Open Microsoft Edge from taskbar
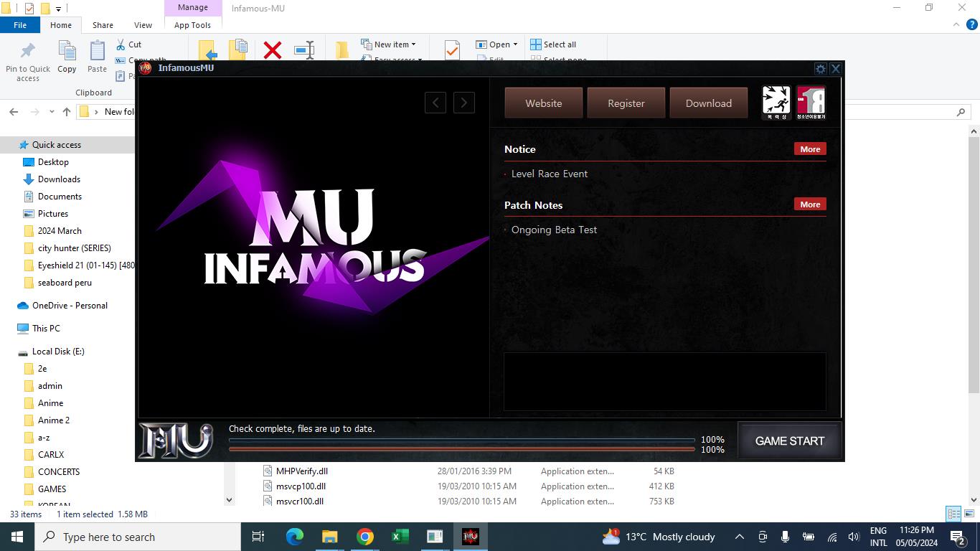980x551 pixels. (x=295, y=537)
